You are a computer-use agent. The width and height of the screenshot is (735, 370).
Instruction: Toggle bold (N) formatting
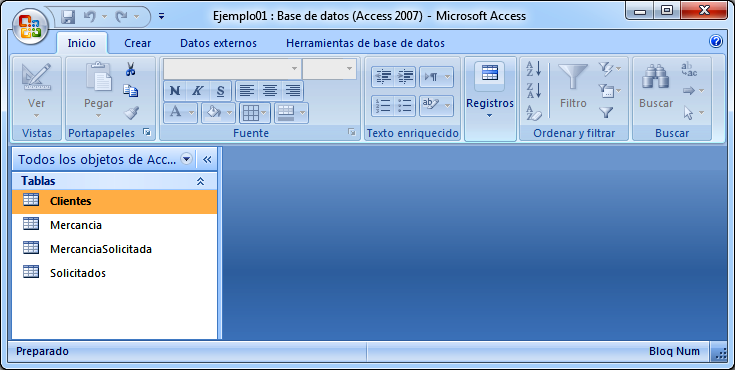(x=175, y=91)
